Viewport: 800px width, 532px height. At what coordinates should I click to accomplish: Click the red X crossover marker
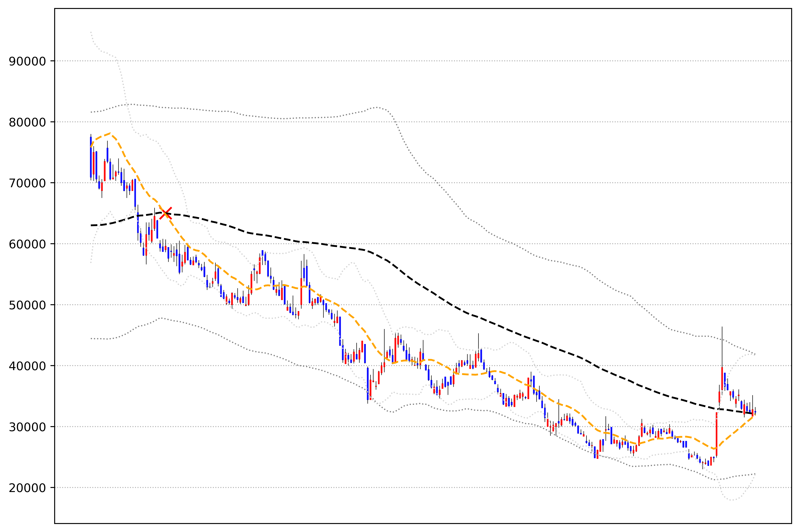point(166,213)
